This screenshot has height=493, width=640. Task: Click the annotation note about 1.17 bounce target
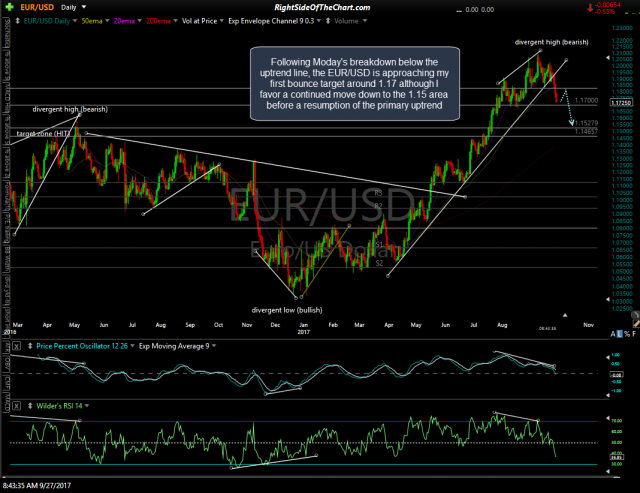coord(355,84)
